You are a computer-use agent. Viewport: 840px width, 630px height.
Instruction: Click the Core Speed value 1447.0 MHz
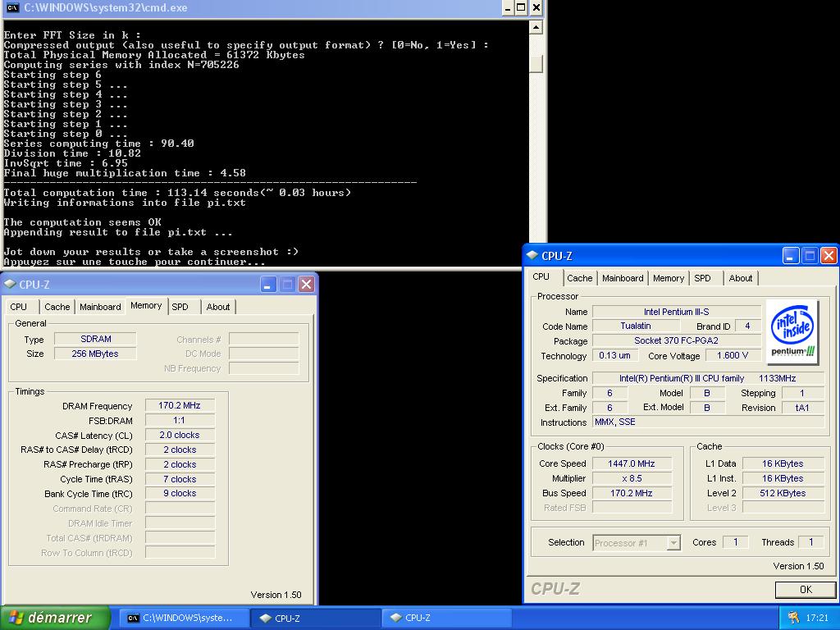(632, 463)
